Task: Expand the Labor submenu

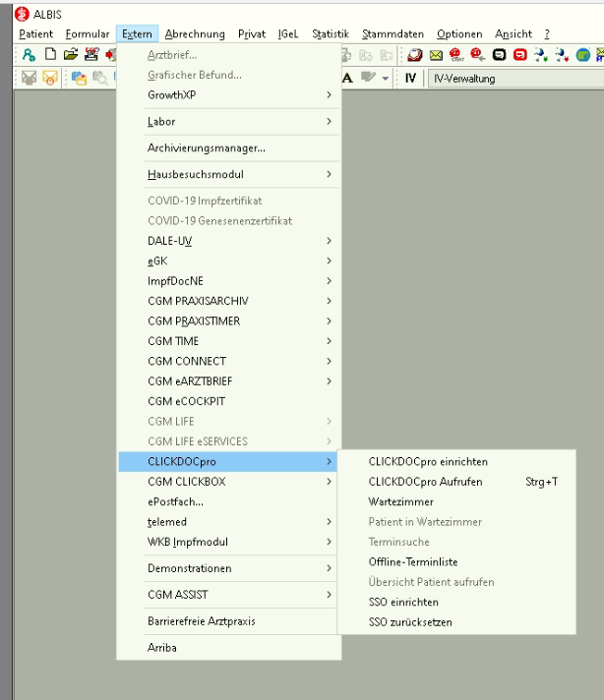Action: (x=229, y=122)
